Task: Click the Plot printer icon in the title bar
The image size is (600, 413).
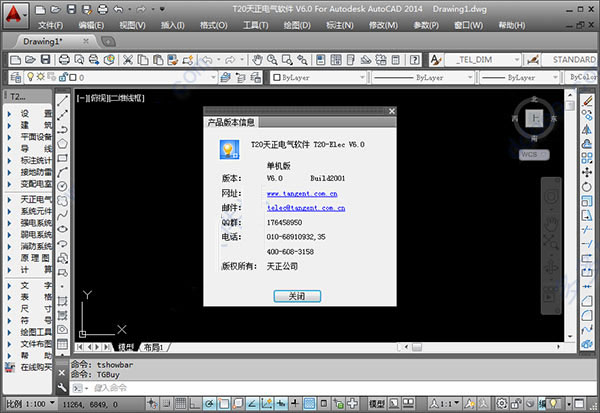Action: point(102,9)
